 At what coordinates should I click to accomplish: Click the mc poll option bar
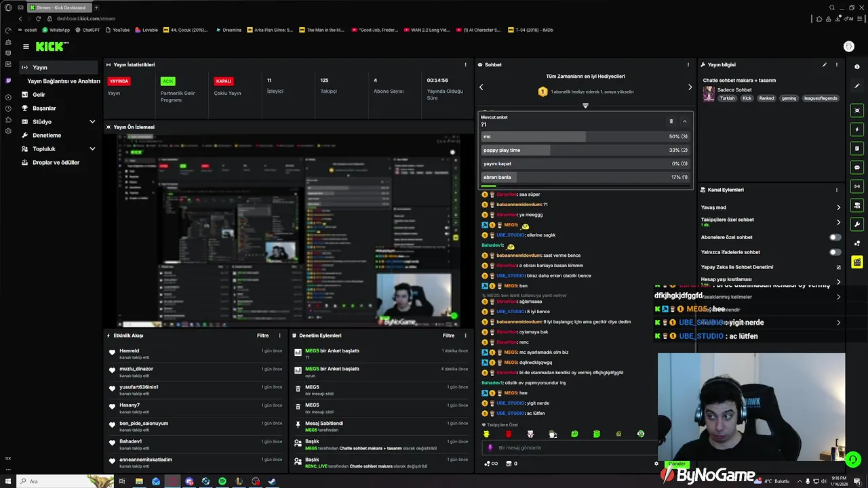pyautogui.click(x=585, y=136)
